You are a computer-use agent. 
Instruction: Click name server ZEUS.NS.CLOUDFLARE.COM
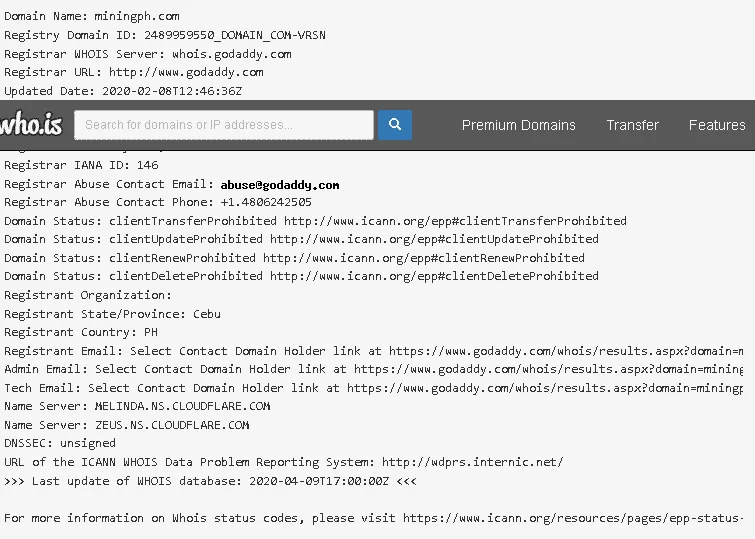tap(172, 425)
